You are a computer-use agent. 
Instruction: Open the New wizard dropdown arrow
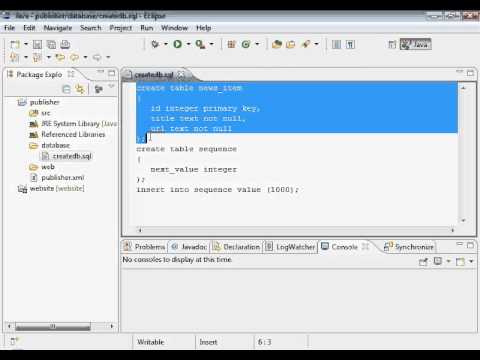click(26, 44)
